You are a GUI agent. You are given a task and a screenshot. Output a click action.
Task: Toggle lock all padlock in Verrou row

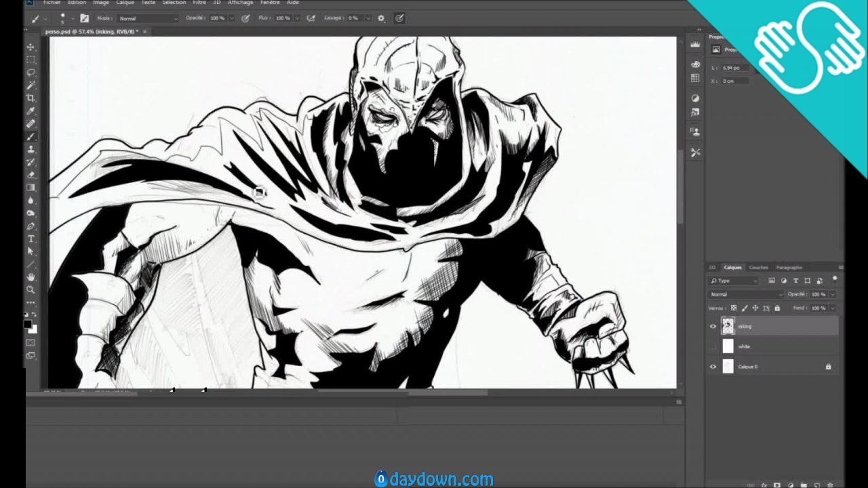click(777, 308)
